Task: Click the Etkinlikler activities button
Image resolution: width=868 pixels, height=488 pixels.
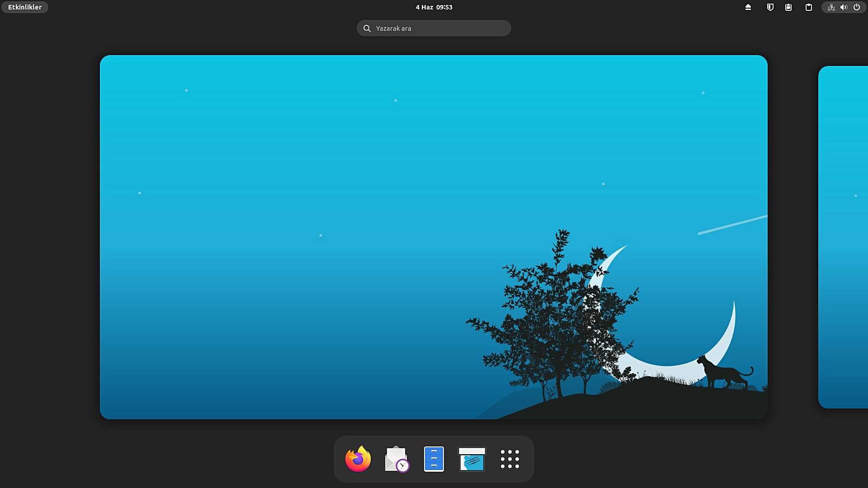Action: click(25, 7)
